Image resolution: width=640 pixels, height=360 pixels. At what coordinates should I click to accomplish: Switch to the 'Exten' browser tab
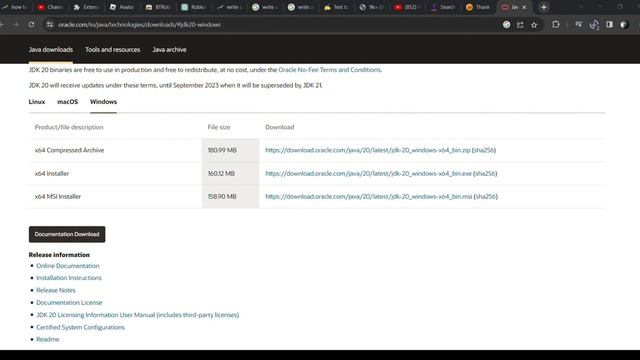pos(86,7)
